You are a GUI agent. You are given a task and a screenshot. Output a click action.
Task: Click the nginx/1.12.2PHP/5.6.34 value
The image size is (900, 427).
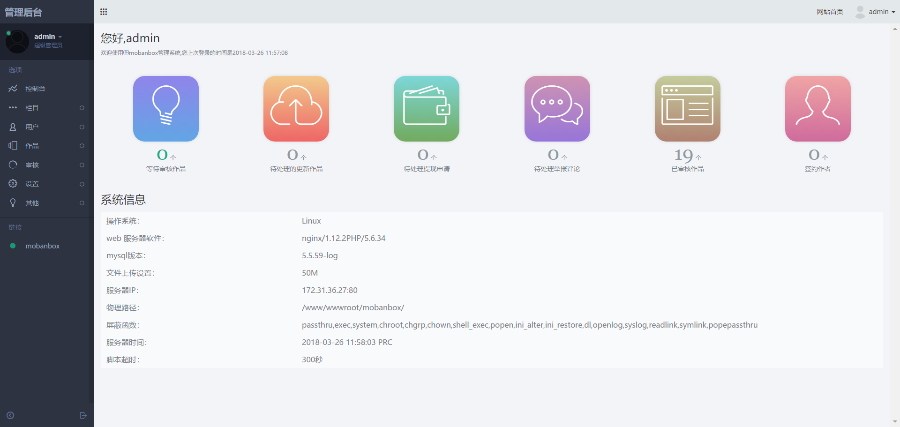(343, 238)
